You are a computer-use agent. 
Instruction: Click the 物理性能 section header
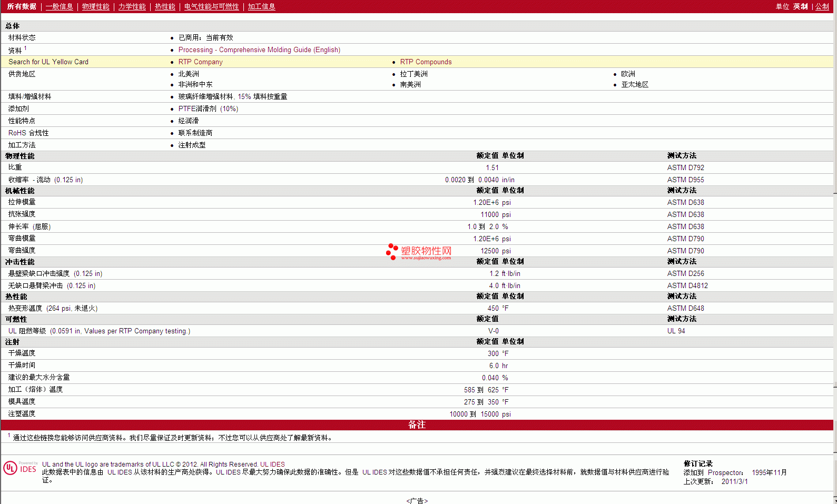click(x=20, y=156)
